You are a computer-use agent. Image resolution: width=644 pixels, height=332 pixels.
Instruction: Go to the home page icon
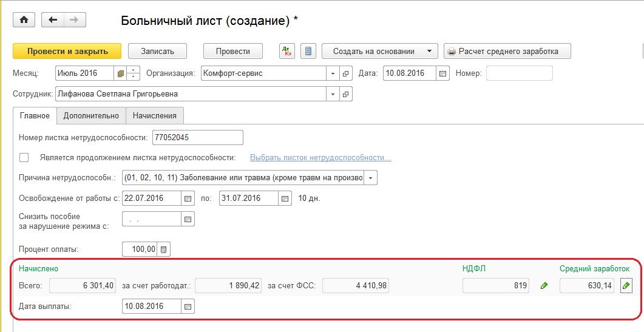(24, 19)
